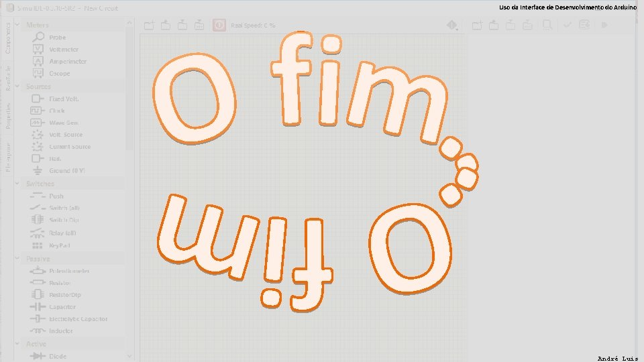Click the Upload firmware icon
Screen dimensions: 644x362
click(x=584, y=25)
